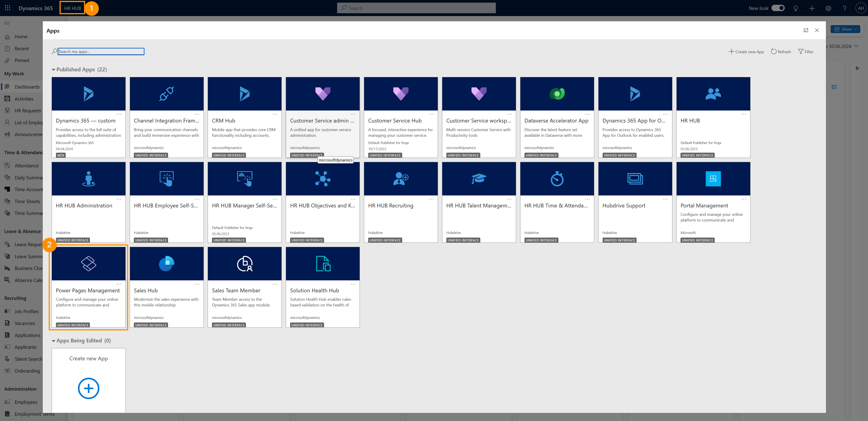Viewport: 868px width, 421px height.
Task: Click the Share button behind the dialog
Action: tap(845, 29)
